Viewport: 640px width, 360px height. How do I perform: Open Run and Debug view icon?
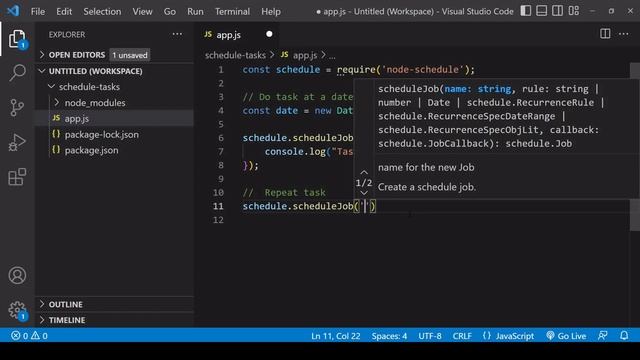tap(17, 142)
